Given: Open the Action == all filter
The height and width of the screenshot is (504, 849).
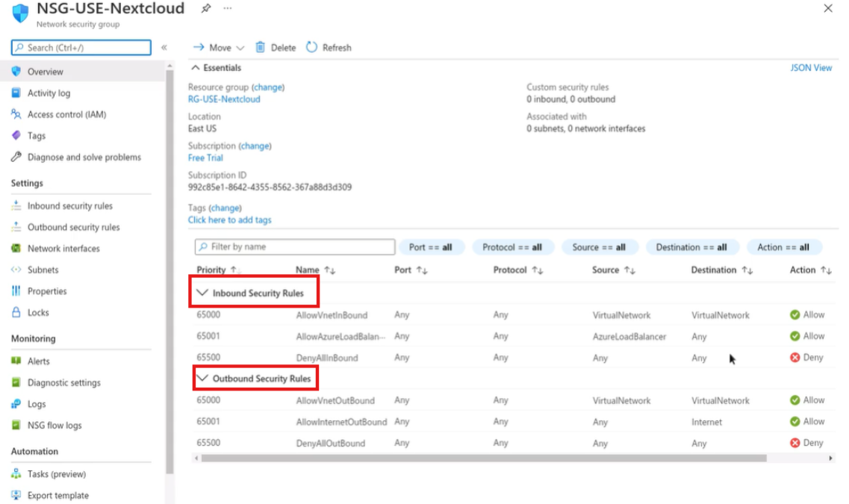Looking at the screenshot, I should tap(783, 247).
